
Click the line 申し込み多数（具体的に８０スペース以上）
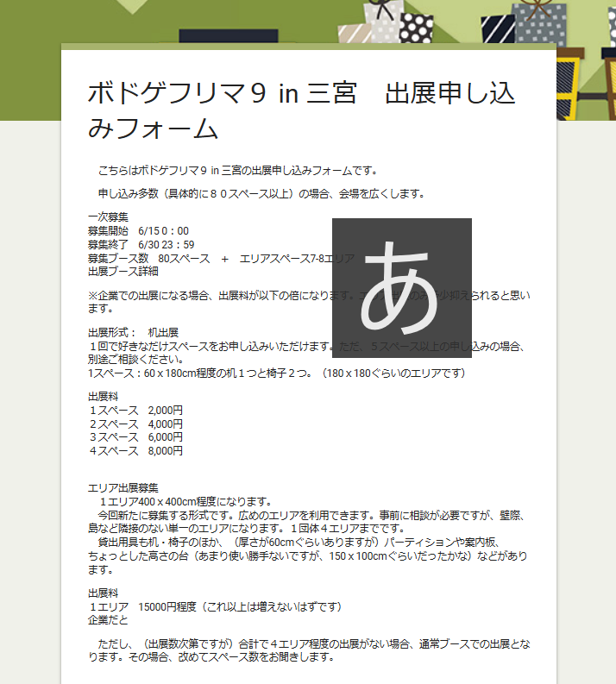pyautogui.click(x=261, y=194)
